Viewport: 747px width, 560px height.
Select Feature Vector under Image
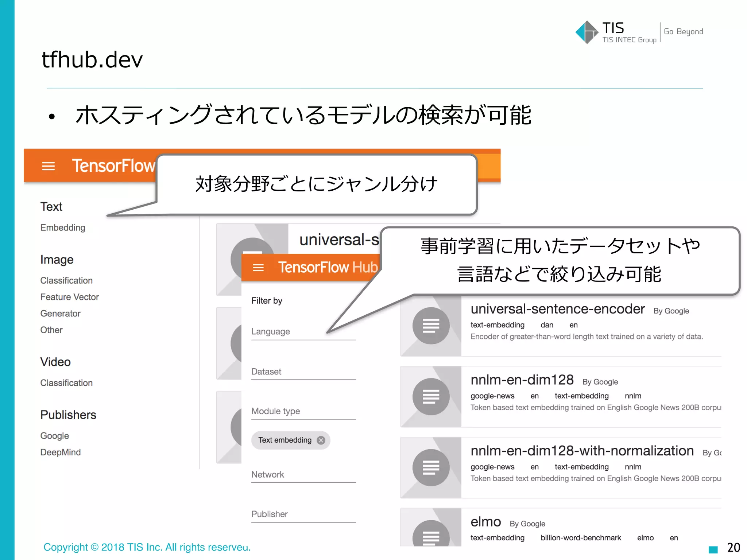click(x=69, y=297)
